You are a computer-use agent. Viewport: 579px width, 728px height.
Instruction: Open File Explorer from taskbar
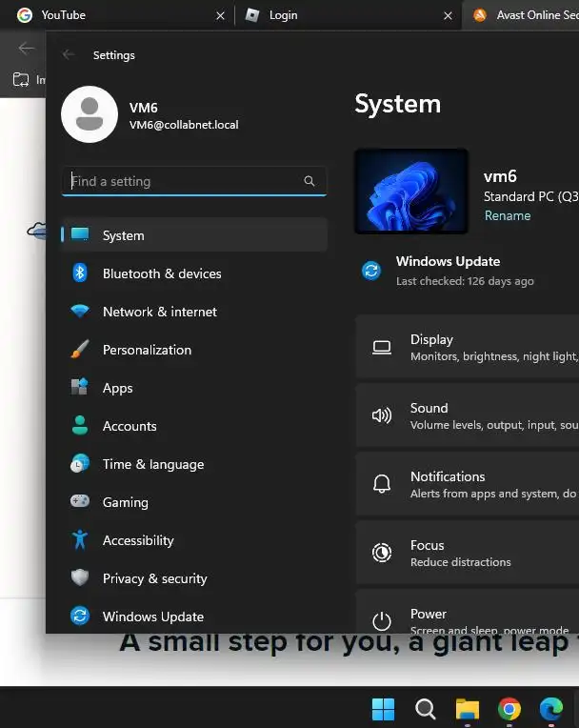click(468, 709)
